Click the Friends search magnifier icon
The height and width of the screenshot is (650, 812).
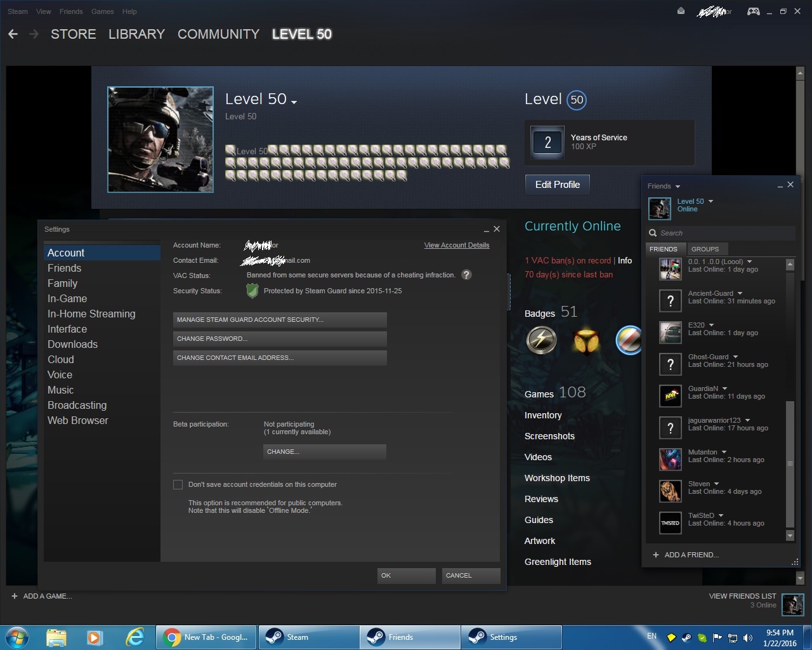(653, 233)
